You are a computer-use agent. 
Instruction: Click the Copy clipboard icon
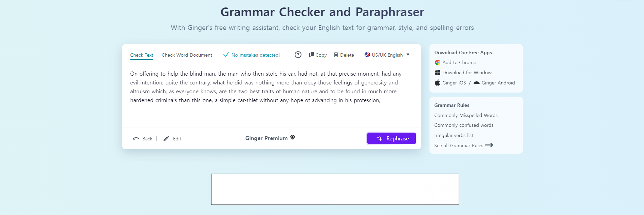pos(311,55)
